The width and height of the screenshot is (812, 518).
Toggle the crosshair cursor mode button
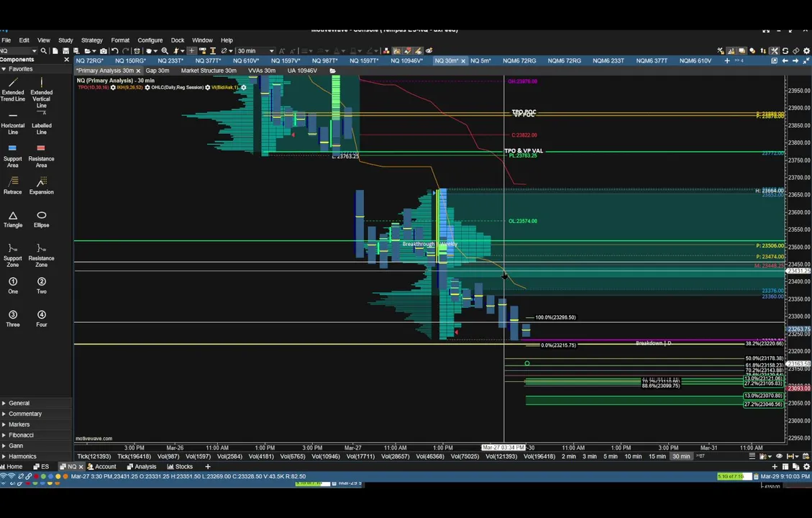(x=191, y=51)
